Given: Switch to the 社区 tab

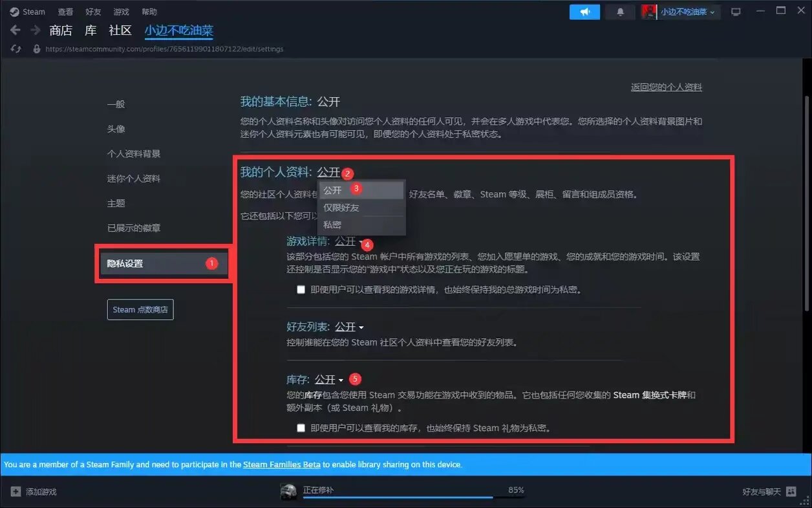Looking at the screenshot, I should [120, 30].
